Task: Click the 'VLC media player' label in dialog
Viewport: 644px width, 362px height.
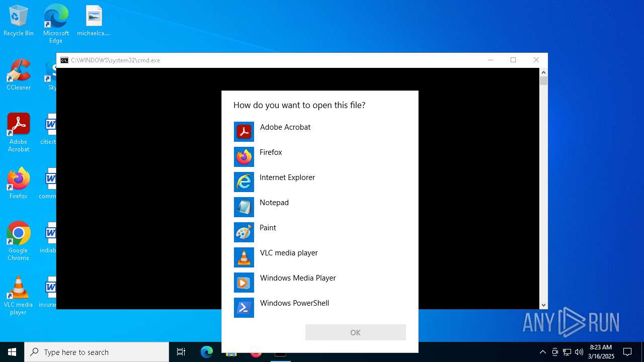Action: [x=289, y=253]
